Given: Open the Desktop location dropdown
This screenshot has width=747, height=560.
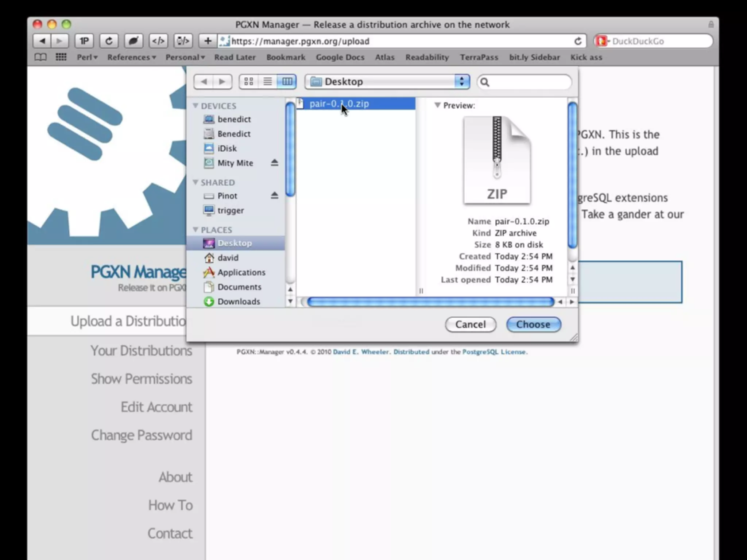Looking at the screenshot, I should pyautogui.click(x=387, y=82).
